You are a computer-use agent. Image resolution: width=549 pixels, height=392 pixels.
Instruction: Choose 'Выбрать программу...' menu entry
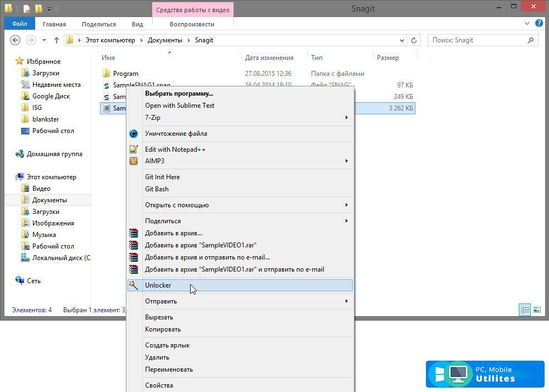pyautogui.click(x=240, y=93)
